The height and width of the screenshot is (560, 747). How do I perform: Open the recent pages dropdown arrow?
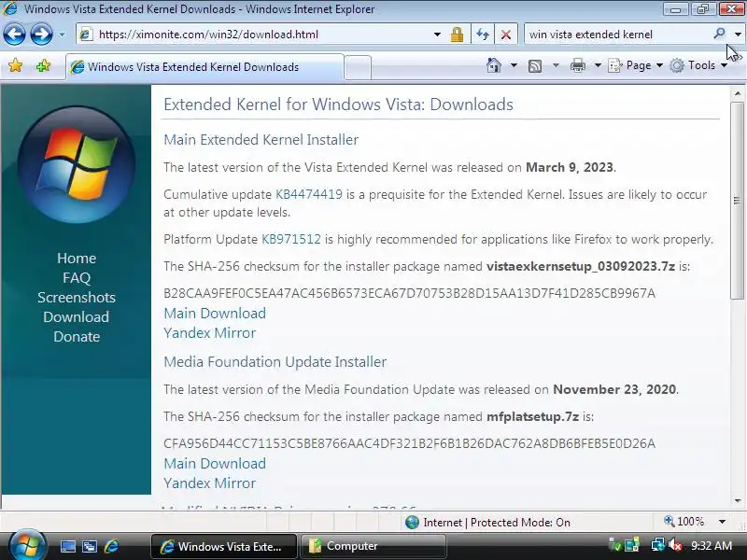62,35
